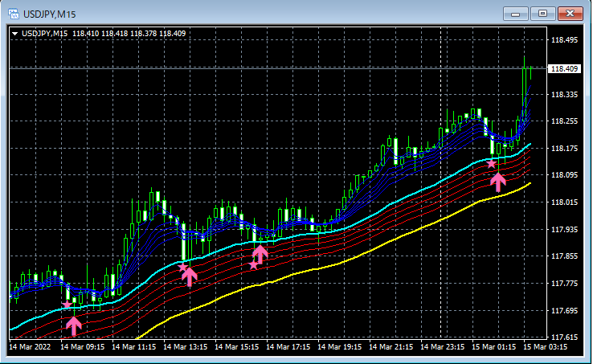Screen dimensions: 593x364
Task: Select the pink buy arrow near 13:15
Action: point(190,276)
